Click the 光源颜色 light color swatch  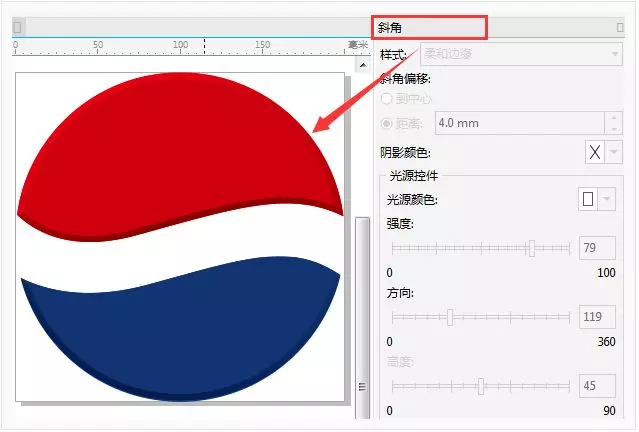click(x=588, y=199)
